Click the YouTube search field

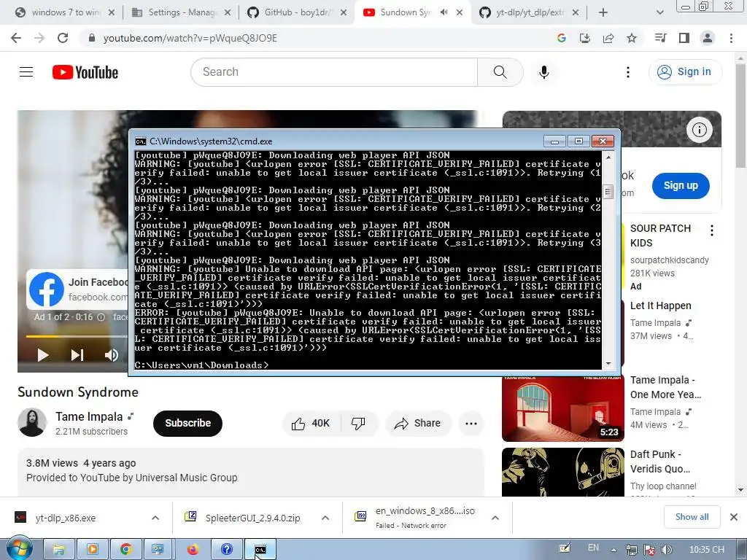(x=334, y=72)
